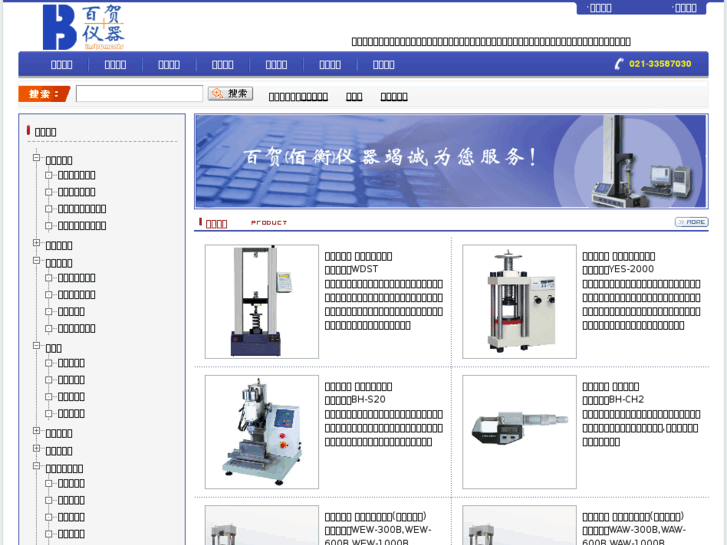Click the phone handset icon beside 021-33587030
Viewport: 727px width, 545px height.
click(x=619, y=64)
